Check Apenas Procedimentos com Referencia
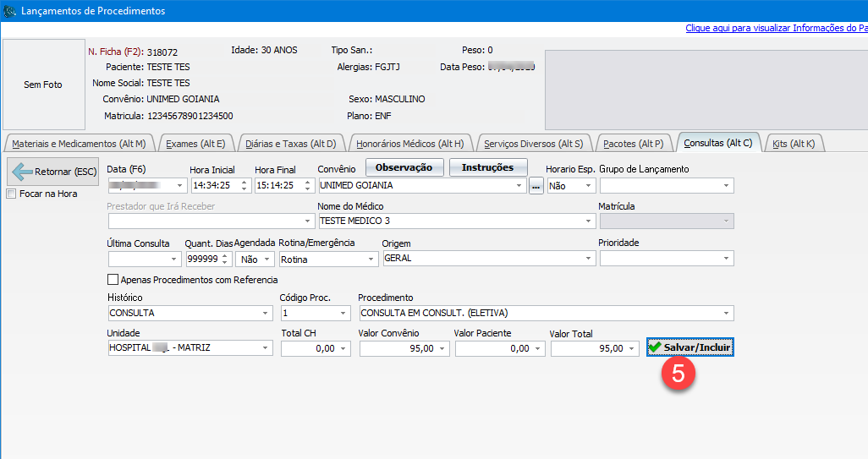 (x=113, y=280)
